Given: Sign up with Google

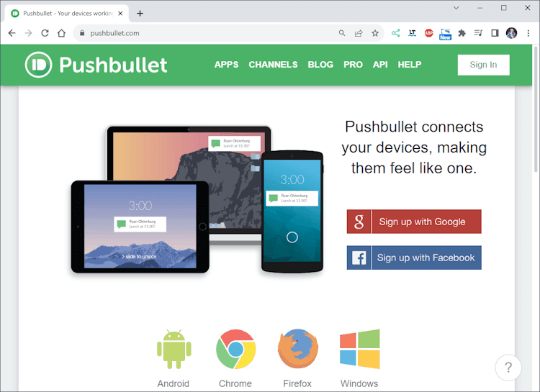Looking at the screenshot, I should (414, 222).
